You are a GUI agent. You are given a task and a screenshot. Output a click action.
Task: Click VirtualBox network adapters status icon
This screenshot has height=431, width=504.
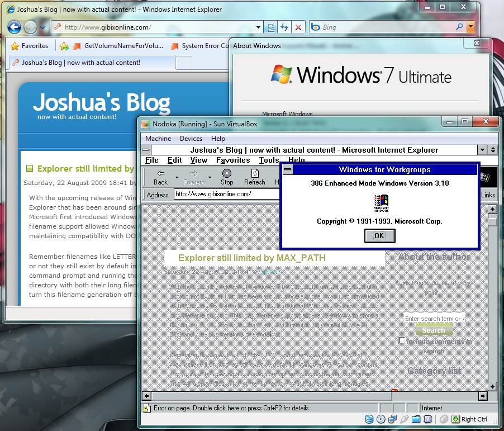(x=392, y=419)
